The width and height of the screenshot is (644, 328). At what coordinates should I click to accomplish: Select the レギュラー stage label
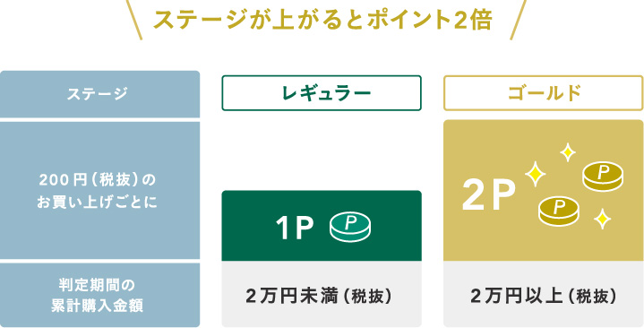pos(322,93)
